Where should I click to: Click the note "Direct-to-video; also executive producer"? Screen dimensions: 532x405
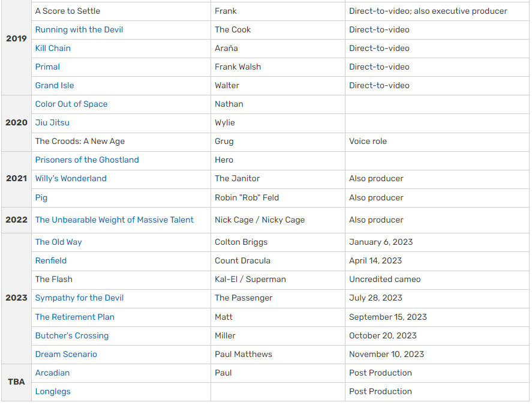click(428, 11)
